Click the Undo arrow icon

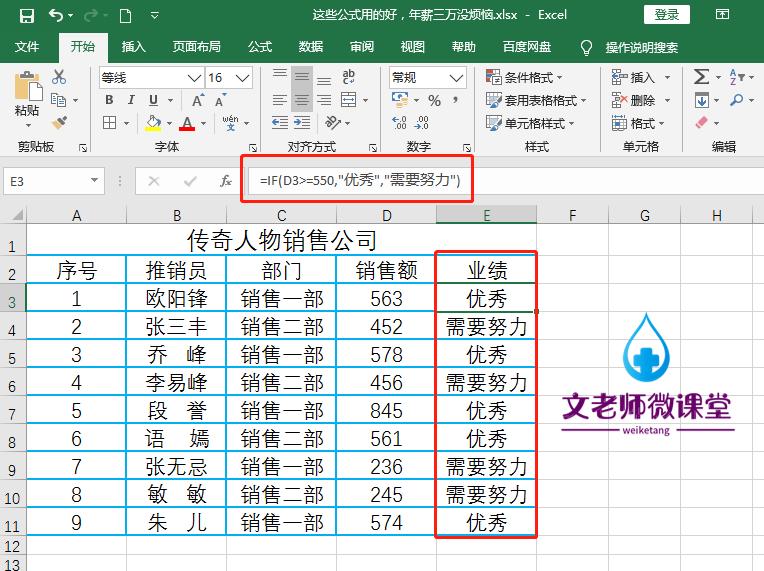(x=56, y=16)
